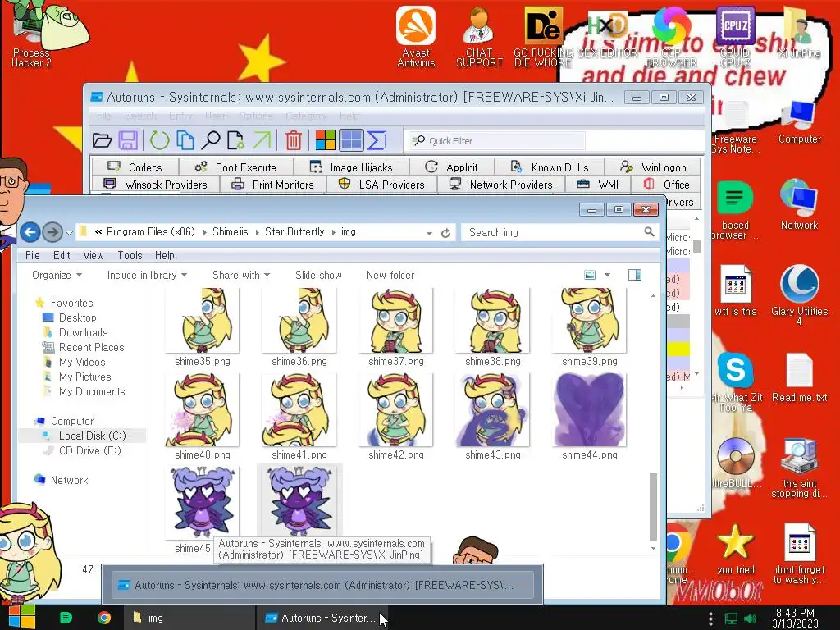Expand the Share with dropdown
The image size is (840, 630).
click(241, 276)
